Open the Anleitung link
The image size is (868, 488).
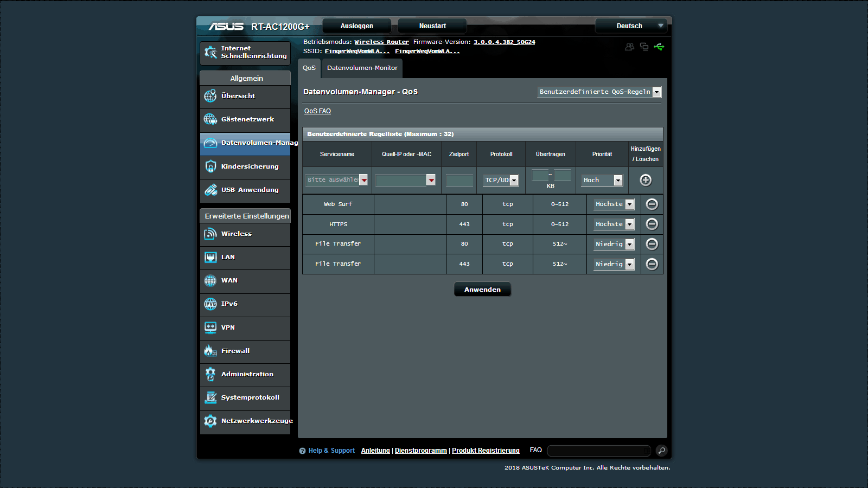375,451
